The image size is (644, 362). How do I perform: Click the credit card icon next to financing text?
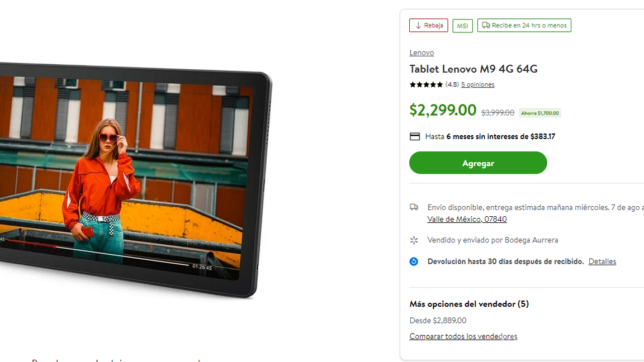click(x=414, y=136)
